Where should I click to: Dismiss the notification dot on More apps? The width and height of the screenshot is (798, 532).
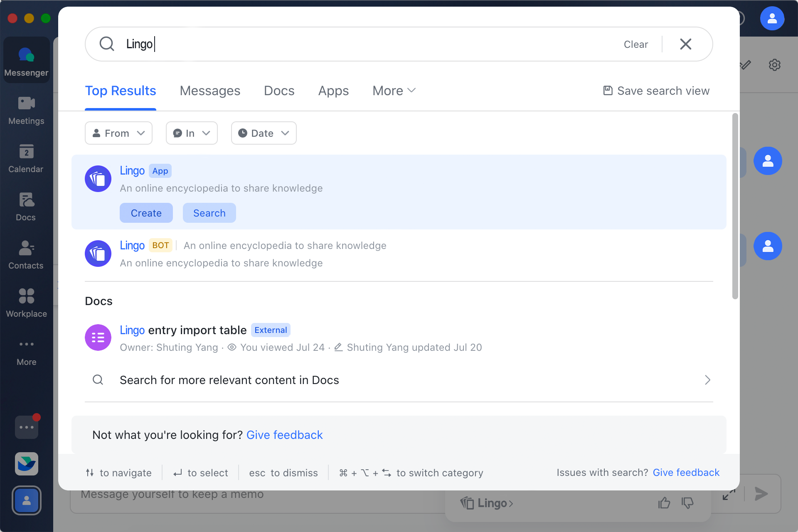37,417
